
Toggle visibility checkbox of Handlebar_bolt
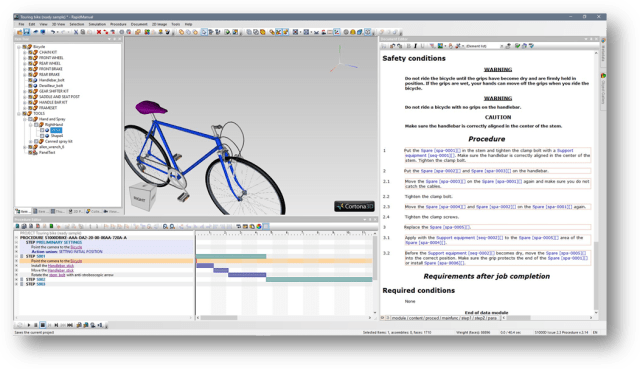pyautogui.click(x=30, y=80)
